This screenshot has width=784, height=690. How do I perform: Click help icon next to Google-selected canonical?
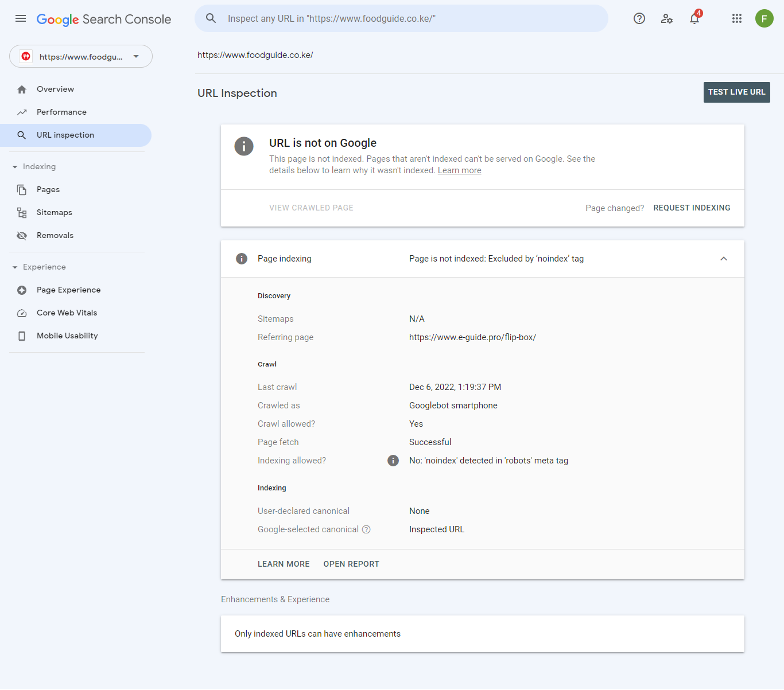pyautogui.click(x=366, y=529)
